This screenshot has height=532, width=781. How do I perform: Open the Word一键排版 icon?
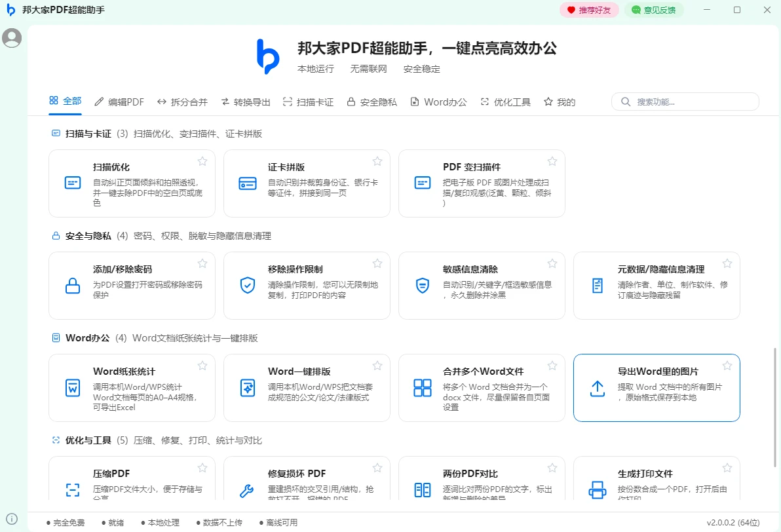(x=248, y=388)
